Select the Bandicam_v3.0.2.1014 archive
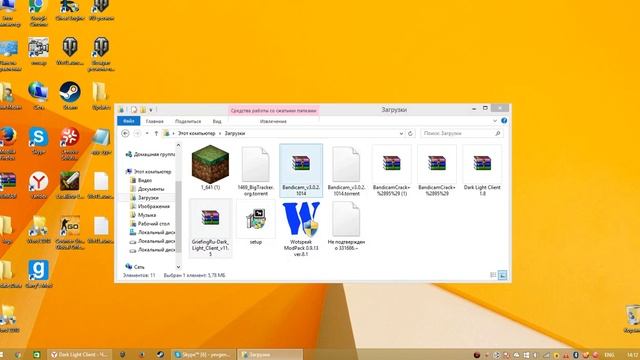This screenshot has width=640, height=360. click(301, 171)
